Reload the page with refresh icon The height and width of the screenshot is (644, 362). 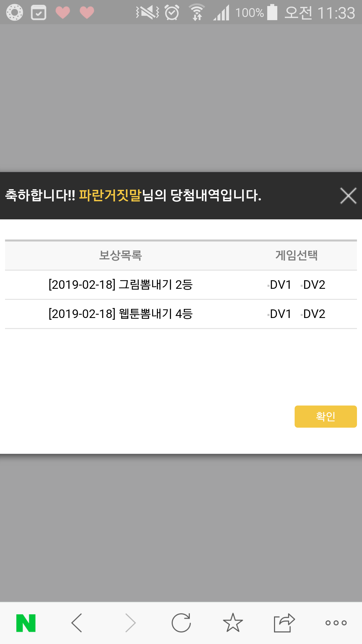coord(181,623)
